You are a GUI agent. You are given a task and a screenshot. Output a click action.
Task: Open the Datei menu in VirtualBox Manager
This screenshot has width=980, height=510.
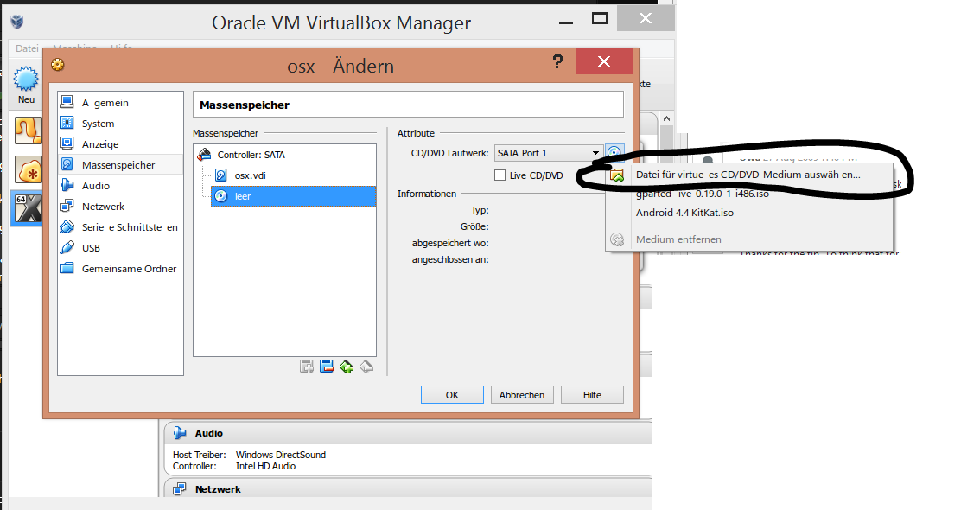point(27,48)
